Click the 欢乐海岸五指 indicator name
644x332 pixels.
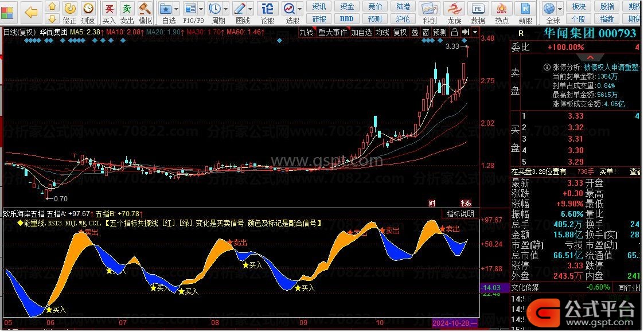click(24, 214)
